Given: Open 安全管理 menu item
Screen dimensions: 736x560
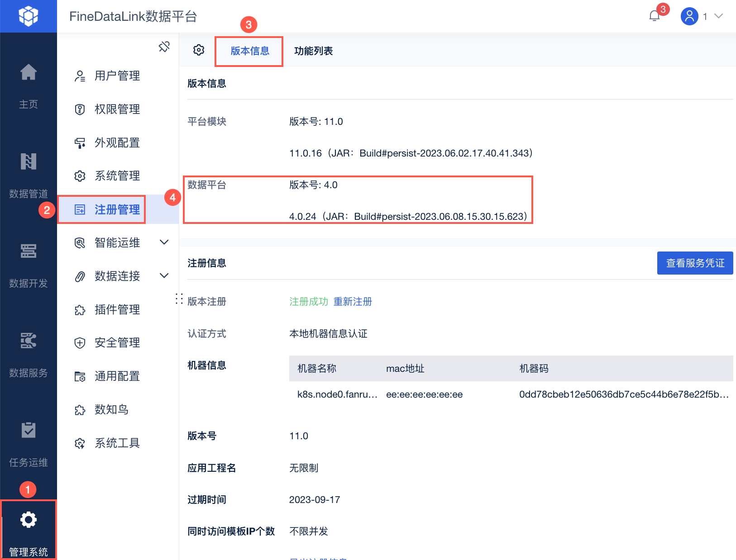Looking at the screenshot, I should (x=118, y=343).
